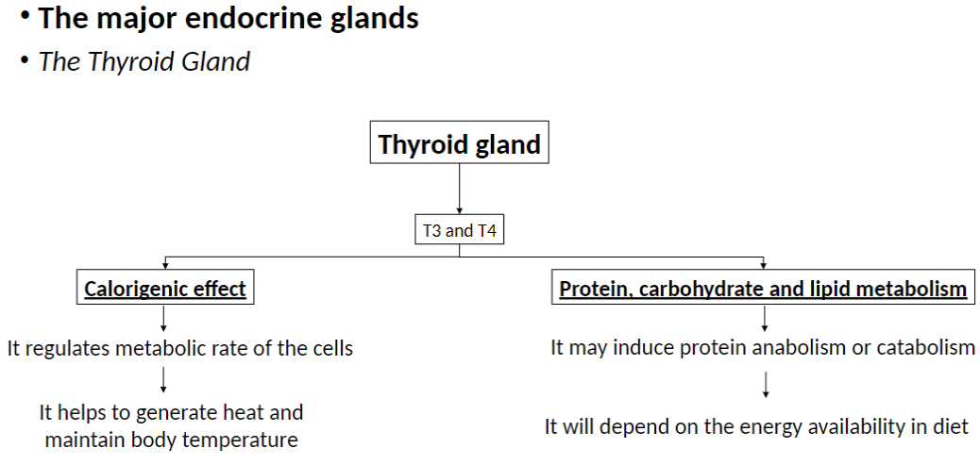
Task: Click the arrow below the protein anabolism text
Action: pos(764,384)
